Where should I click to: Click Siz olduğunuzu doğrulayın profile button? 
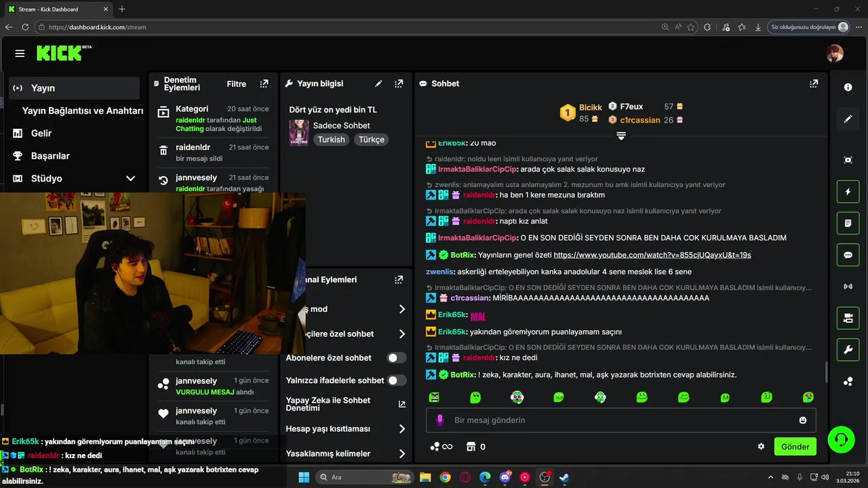click(808, 27)
